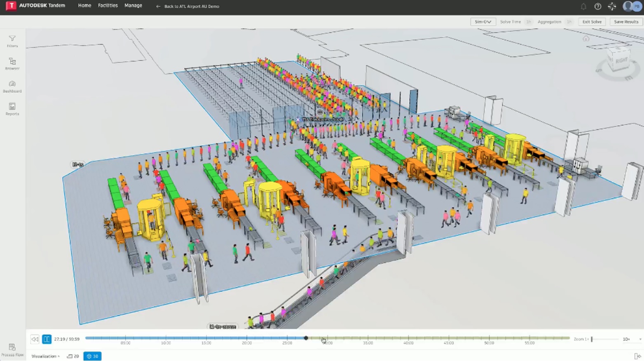Viewport: 644px width, 361px height.
Task: Click the timeline playhead handle
Action: pos(306,338)
